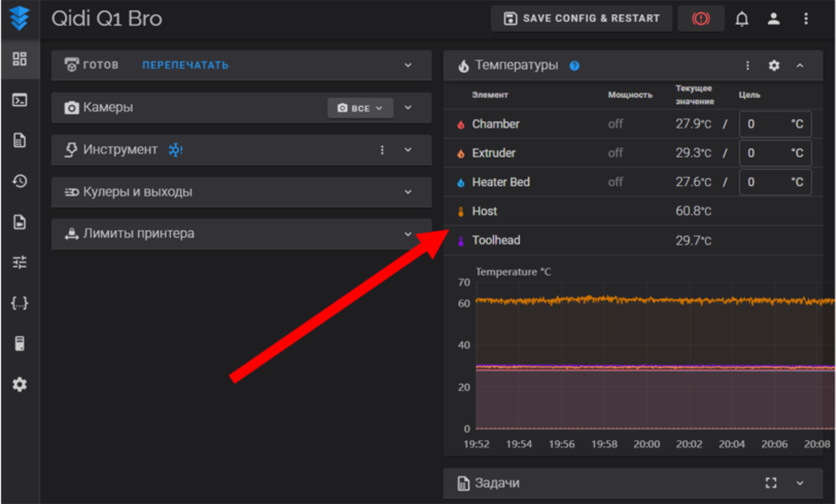Open the user account icon
The image size is (836, 504).
click(773, 19)
